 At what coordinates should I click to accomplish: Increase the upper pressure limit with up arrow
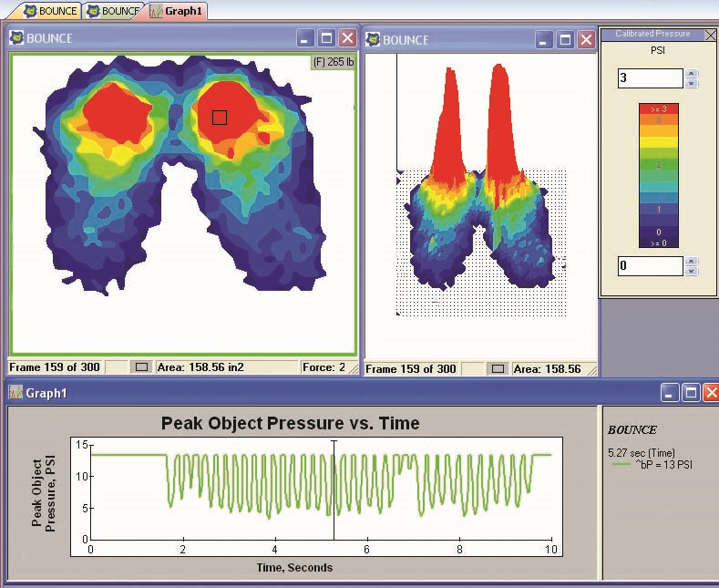[x=691, y=73]
